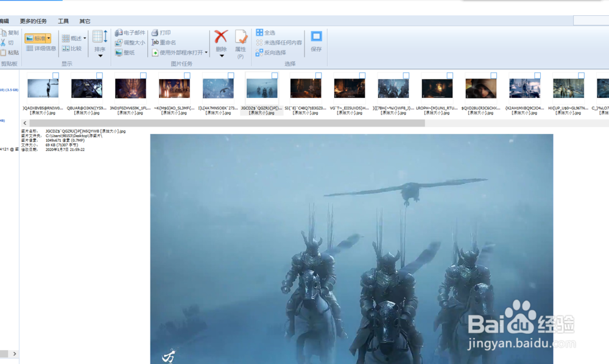Click Select None (未选择任何内容)

279,42
